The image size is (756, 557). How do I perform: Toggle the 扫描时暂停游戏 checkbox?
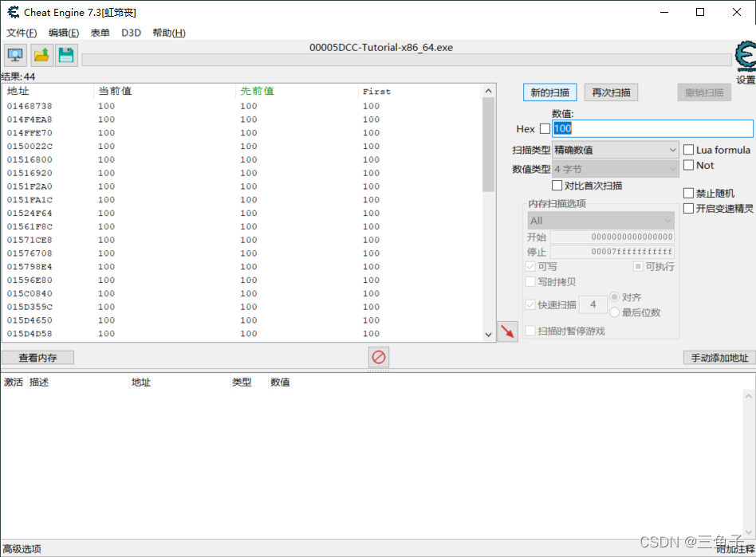(x=530, y=331)
